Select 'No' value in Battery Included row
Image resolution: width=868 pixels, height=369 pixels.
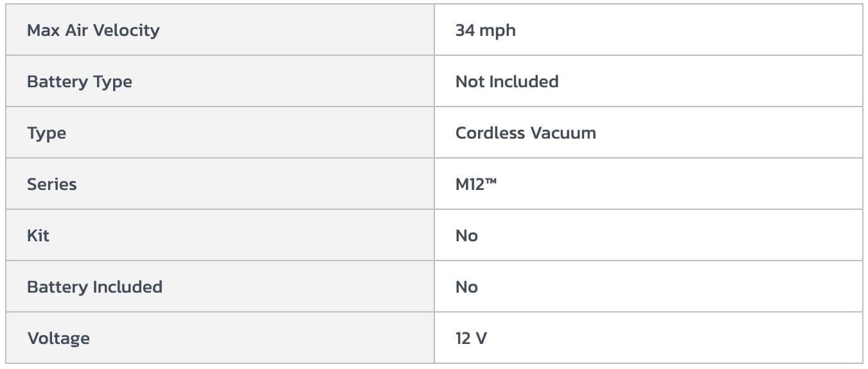coord(466,287)
